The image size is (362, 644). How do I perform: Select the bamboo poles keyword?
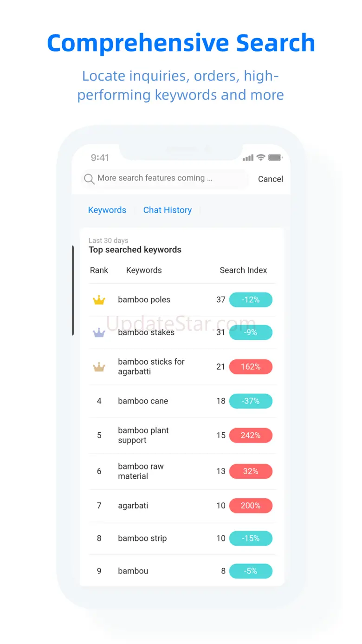(x=144, y=300)
